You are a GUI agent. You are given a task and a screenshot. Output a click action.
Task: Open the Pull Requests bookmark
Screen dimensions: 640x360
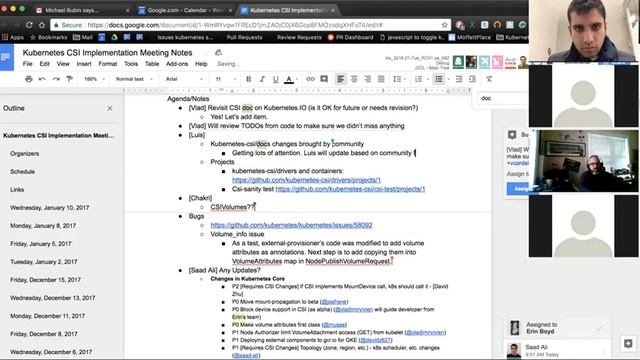[x=244, y=37]
